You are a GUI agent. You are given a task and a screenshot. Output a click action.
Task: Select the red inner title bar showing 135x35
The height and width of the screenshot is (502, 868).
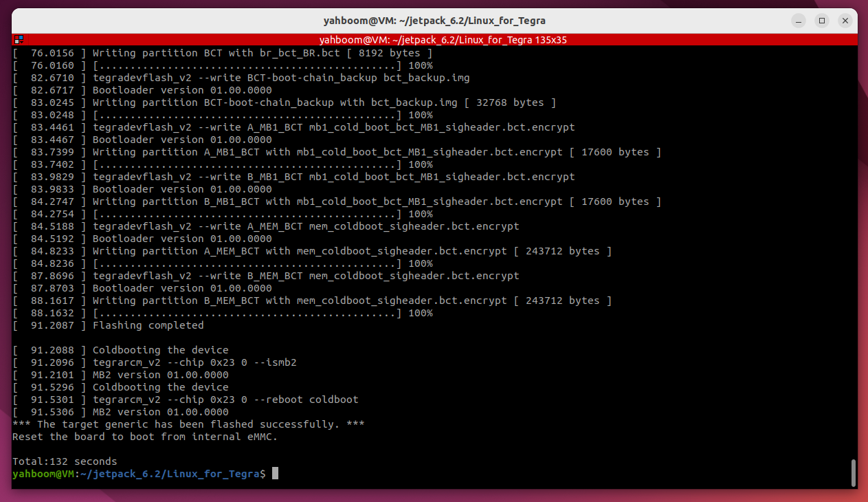(443, 40)
